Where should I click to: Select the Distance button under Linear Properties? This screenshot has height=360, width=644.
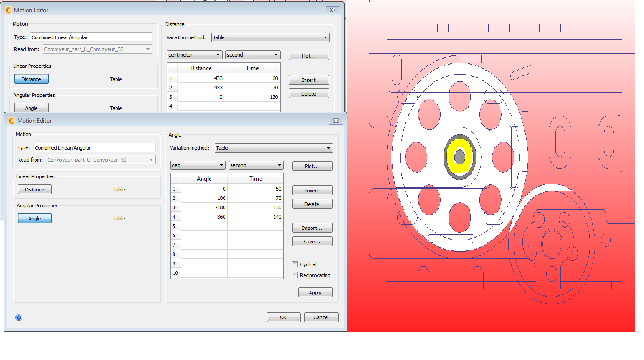[34, 189]
